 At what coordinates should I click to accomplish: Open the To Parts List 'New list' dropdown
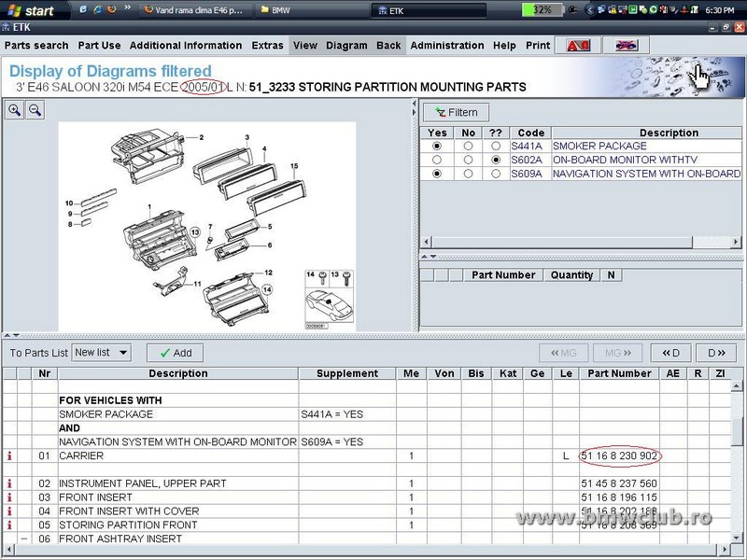click(x=102, y=353)
